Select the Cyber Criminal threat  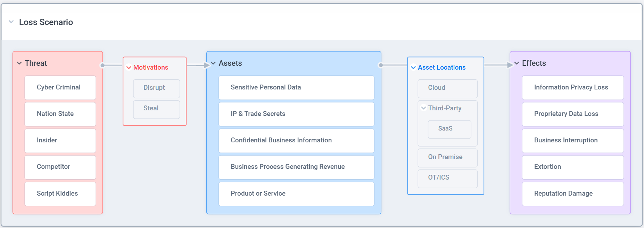60,87
